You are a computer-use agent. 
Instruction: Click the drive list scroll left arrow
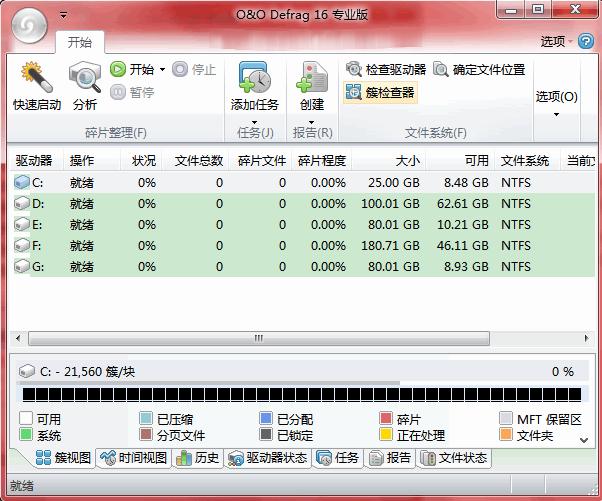18,338
